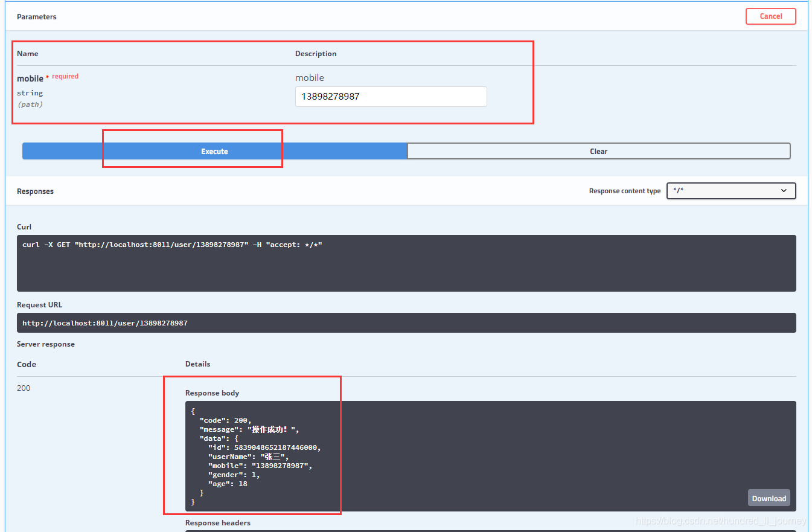
Task: Focus the mobile parameter input field
Action: [391, 97]
